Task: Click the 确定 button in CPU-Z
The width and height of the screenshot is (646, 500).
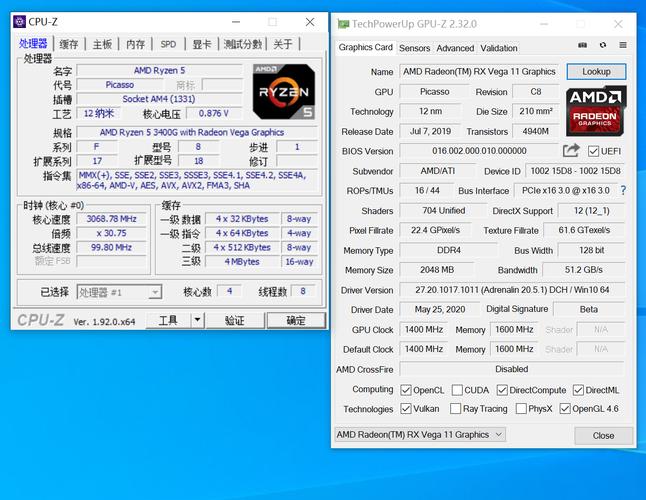Action: click(296, 320)
